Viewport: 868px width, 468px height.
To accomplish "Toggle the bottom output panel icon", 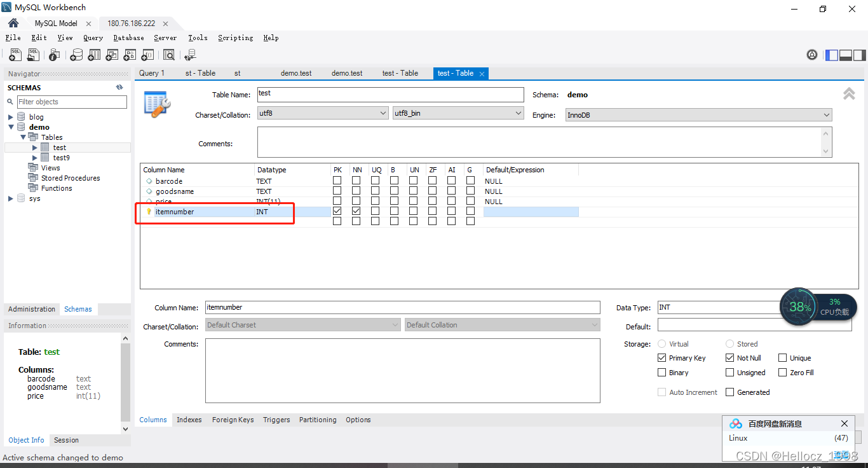I will tap(846, 55).
